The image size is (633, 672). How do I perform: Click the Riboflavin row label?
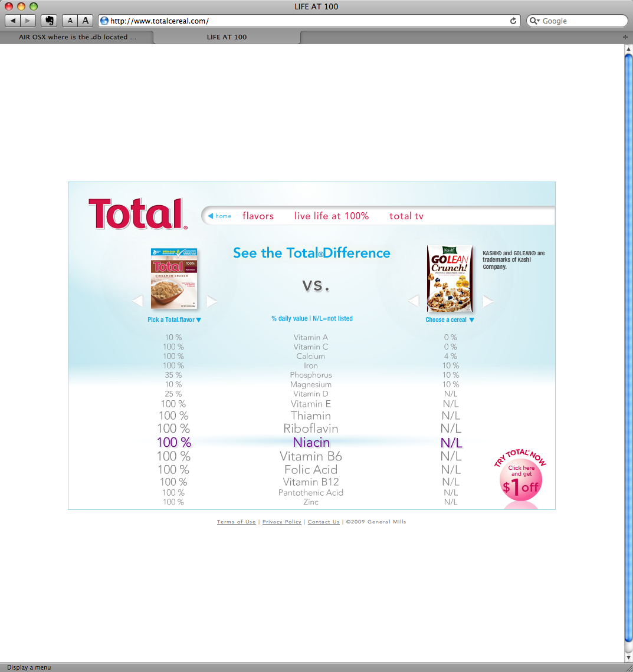(311, 429)
